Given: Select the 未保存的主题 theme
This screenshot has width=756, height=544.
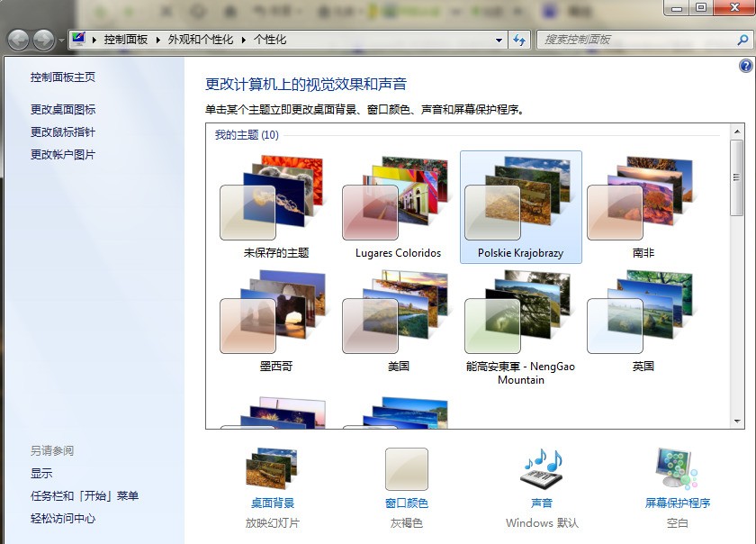Looking at the screenshot, I should pyautogui.click(x=276, y=207).
